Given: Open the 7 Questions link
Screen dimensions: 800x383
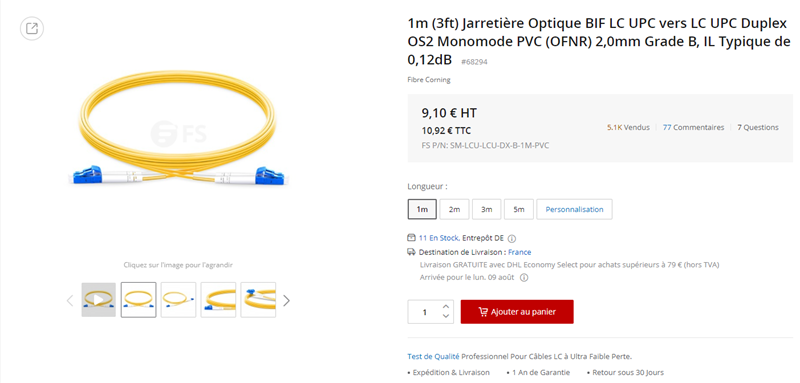Looking at the screenshot, I should (758, 127).
